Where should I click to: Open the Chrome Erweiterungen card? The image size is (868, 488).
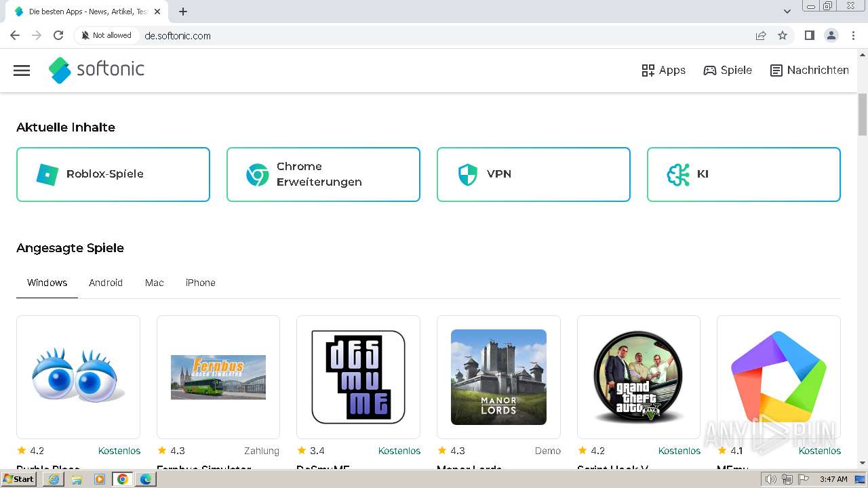coord(323,174)
